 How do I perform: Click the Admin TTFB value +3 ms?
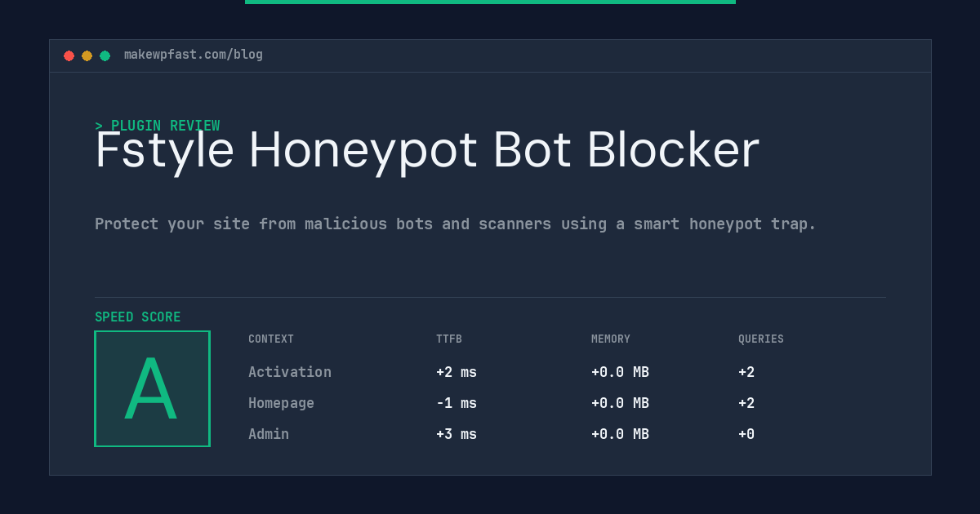(457, 434)
